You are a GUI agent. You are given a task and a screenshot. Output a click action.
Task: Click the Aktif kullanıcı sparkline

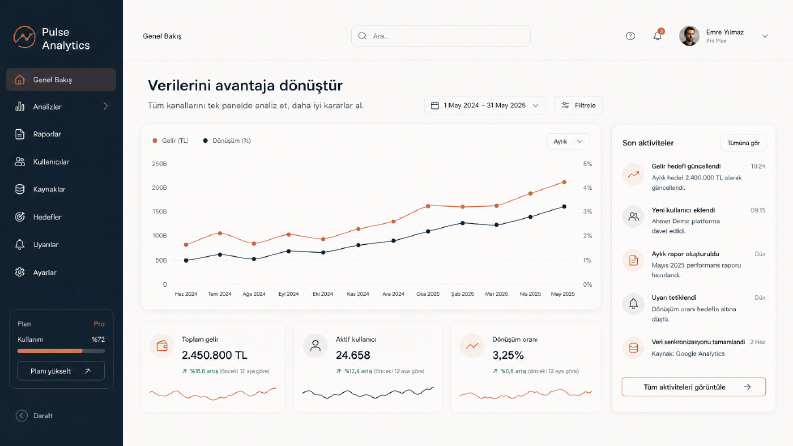tap(368, 393)
